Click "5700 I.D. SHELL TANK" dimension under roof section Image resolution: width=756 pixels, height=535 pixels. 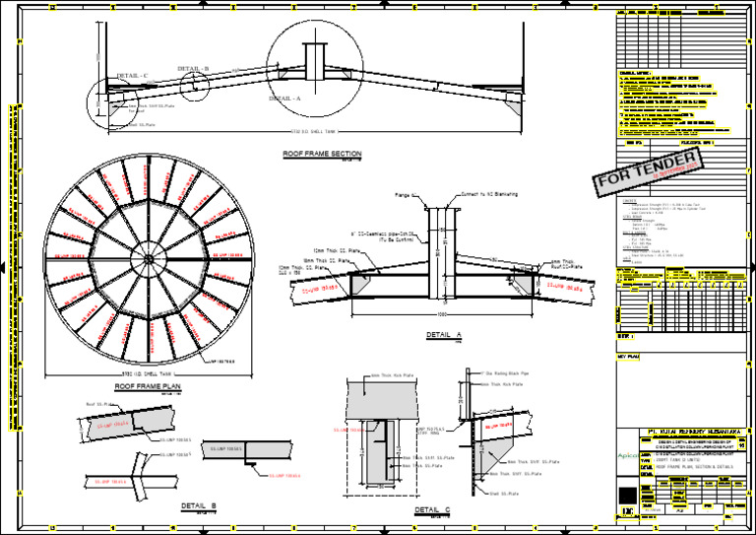pyautogui.click(x=313, y=131)
